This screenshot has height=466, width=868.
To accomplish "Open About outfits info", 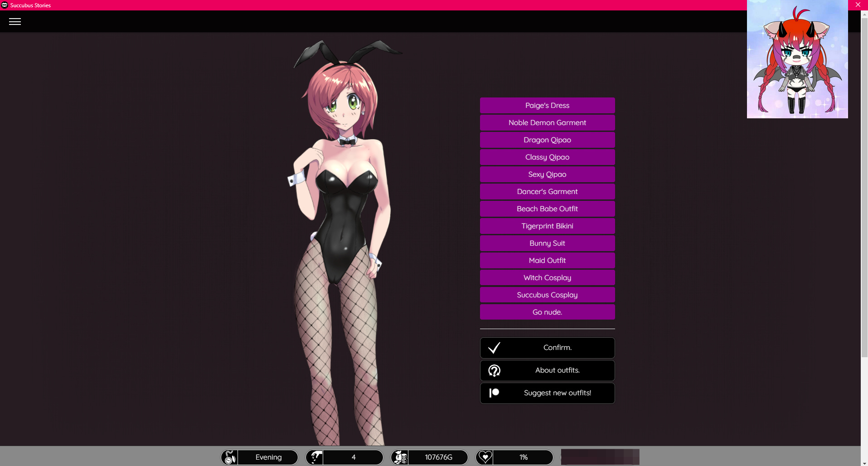I will pos(547,370).
